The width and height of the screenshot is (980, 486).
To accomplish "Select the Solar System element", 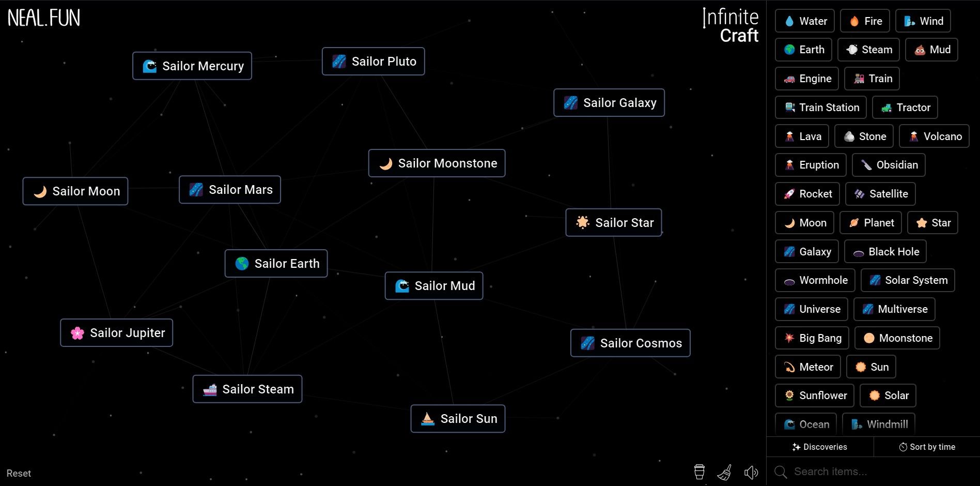I will (x=908, y=280).
